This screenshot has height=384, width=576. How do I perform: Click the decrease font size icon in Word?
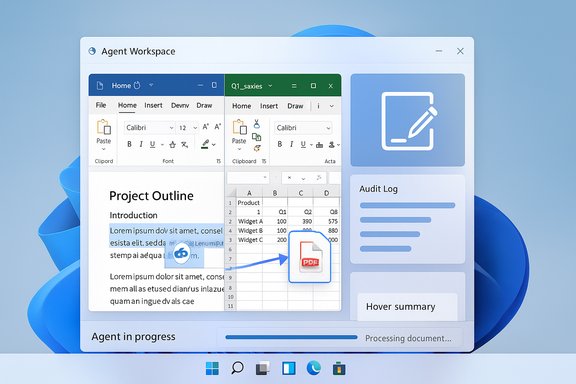point(217,127)
